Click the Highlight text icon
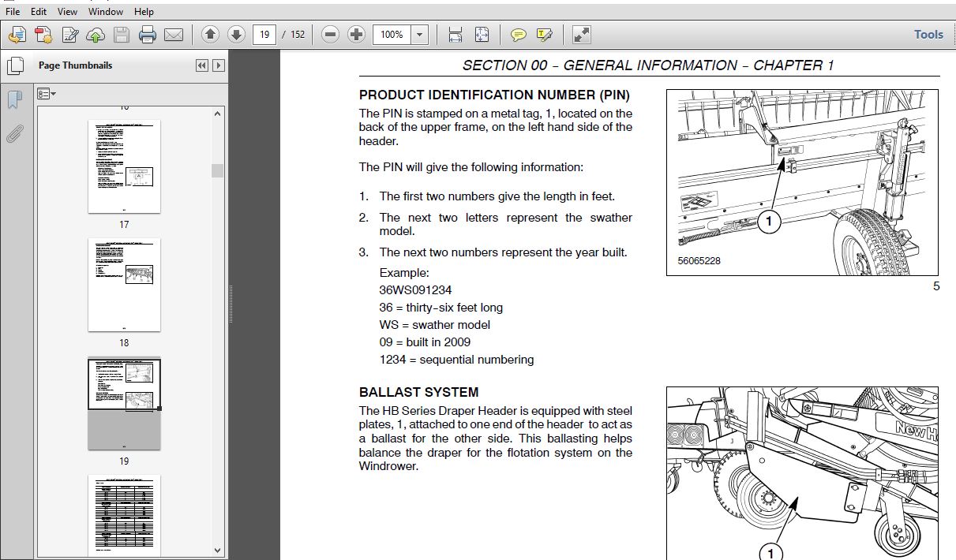The height and width of the screenshot is (560, 956). (544, 35)
